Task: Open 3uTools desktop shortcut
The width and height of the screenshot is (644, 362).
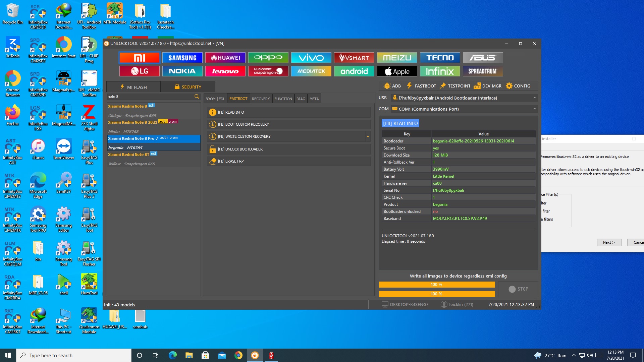Action: click(13, 48)
